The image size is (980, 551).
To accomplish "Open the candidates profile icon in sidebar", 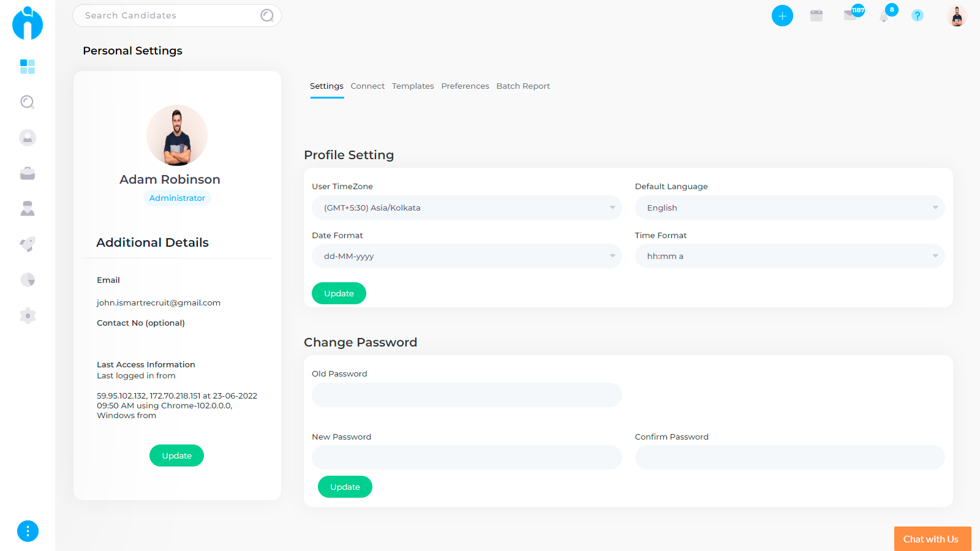I will (28, 138).
